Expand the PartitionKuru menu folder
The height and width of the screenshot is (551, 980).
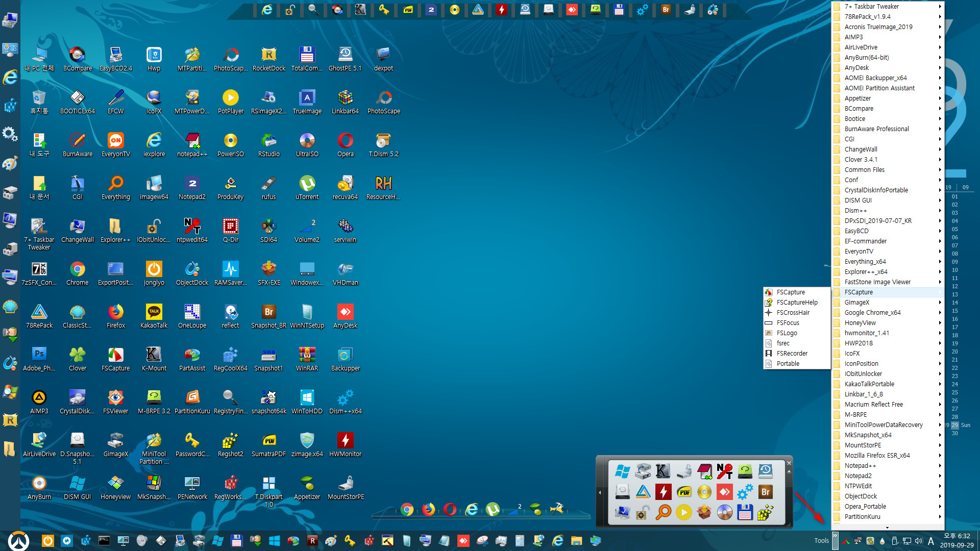point(888,517)
